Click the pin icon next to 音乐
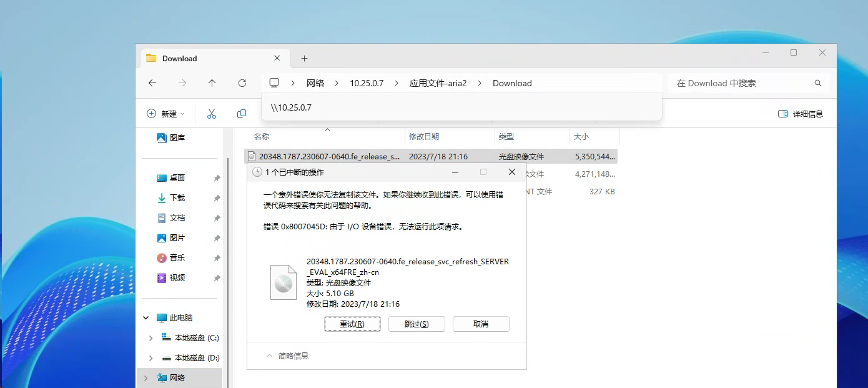This screenshot has height=388, width=868. coord(217,258)
